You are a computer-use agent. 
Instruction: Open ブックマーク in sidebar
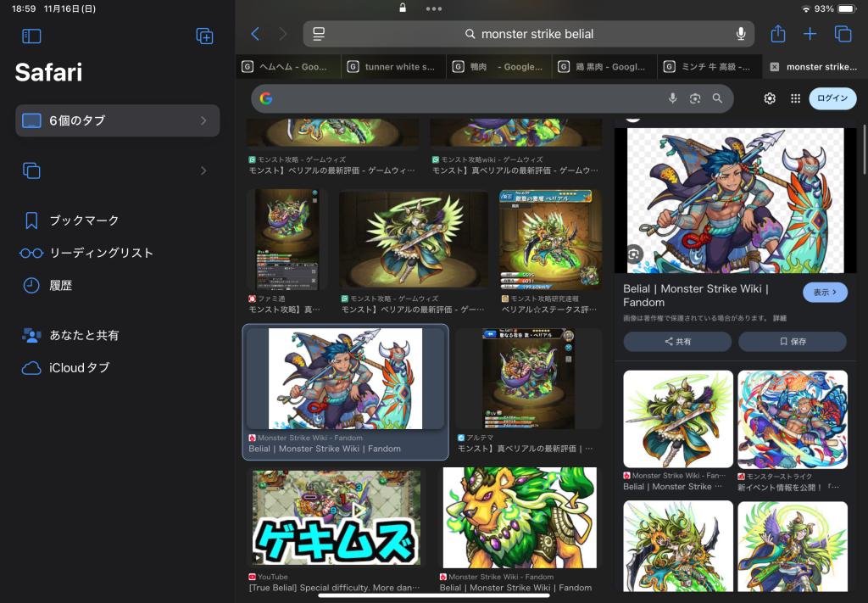click(x=83, y=221)
